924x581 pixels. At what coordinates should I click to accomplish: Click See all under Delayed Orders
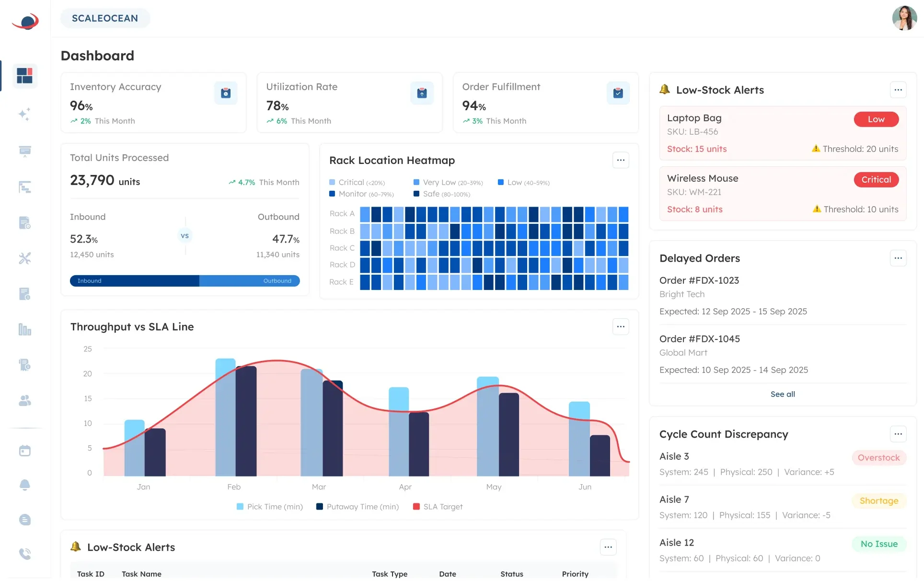(783, 394)
